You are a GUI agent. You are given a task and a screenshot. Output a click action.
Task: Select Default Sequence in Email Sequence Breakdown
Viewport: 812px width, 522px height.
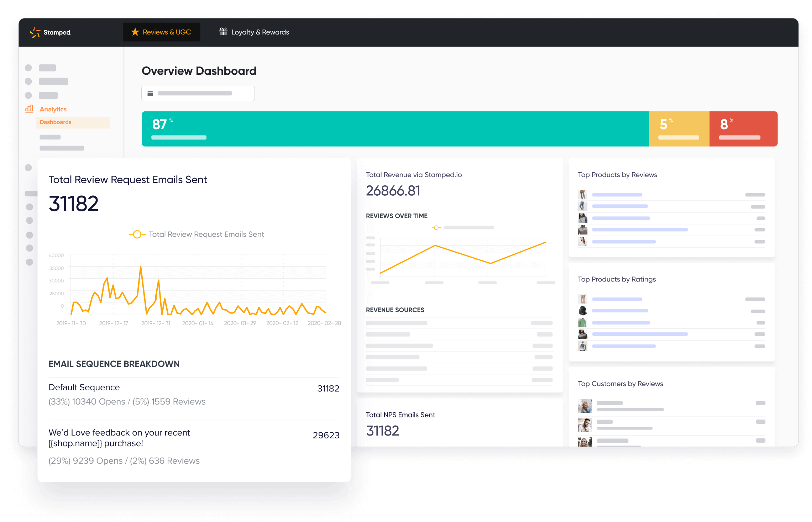coord(84,387)
